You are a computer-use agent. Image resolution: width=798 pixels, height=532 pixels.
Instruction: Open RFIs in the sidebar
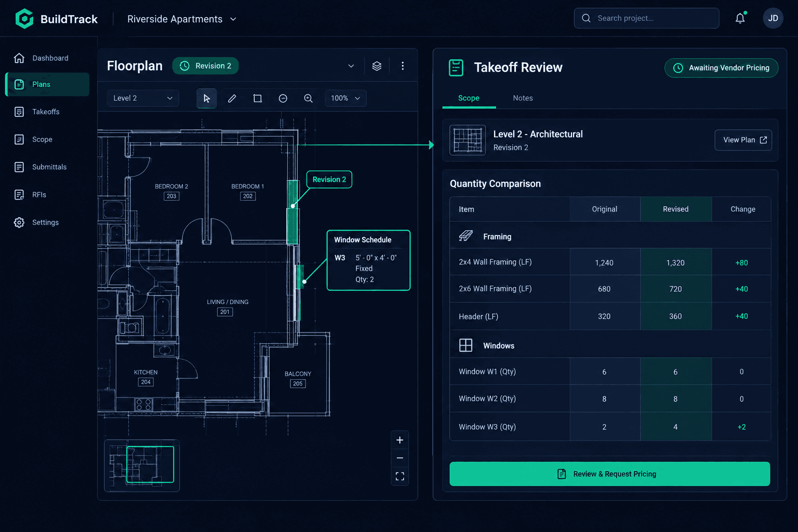pyautogui.click(x=47, y=195)
